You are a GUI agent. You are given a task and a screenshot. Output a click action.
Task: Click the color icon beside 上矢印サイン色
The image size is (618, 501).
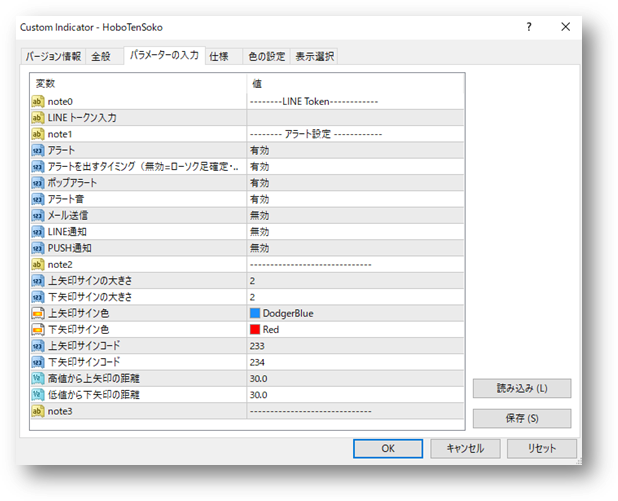pos(37,314)
